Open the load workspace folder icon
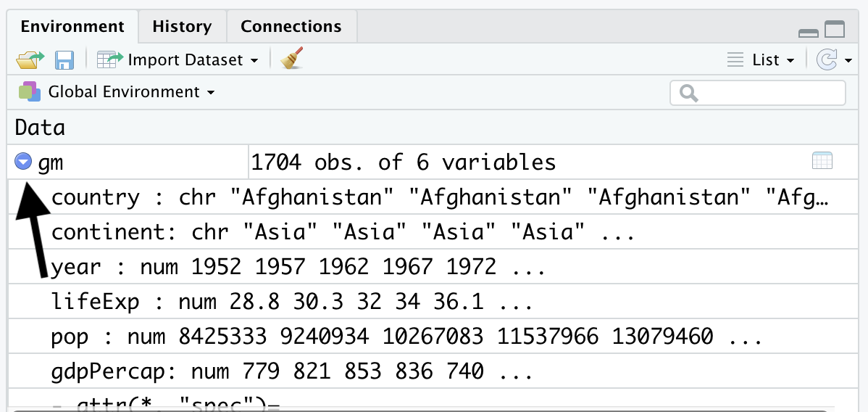This screenshot has width=868, height=412. pos(30,59)
